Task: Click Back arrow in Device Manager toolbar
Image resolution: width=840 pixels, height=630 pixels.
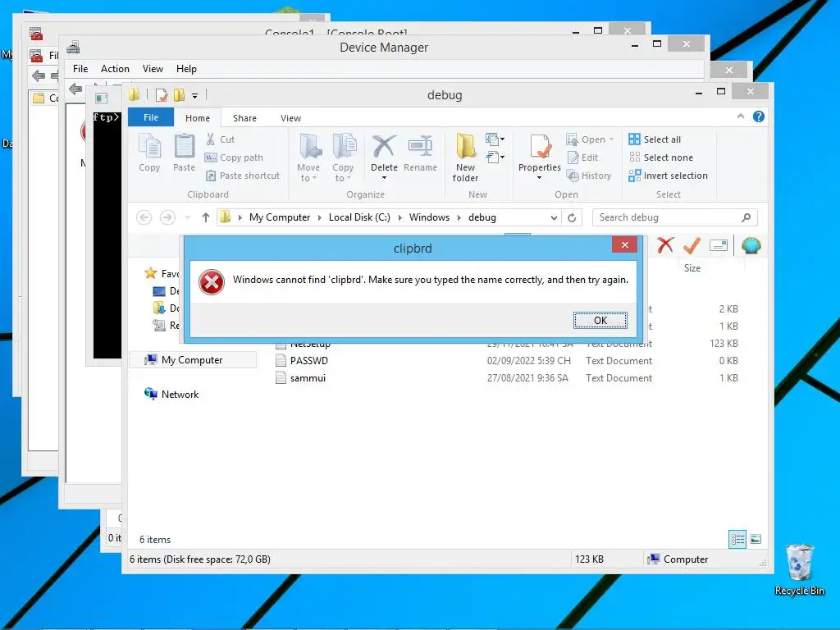Action: click(75, 89)
